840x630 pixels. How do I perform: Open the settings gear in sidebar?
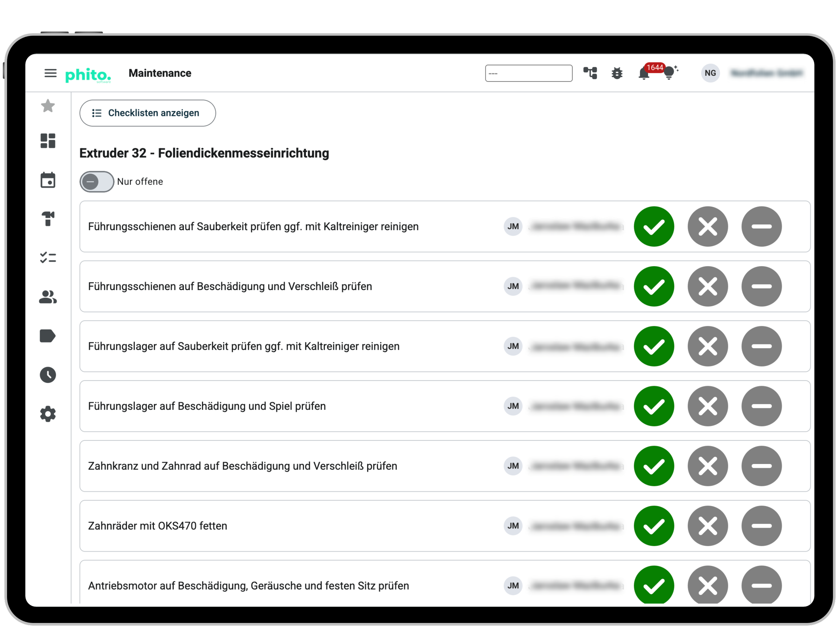pyautogui.click(x=48, y=414)
